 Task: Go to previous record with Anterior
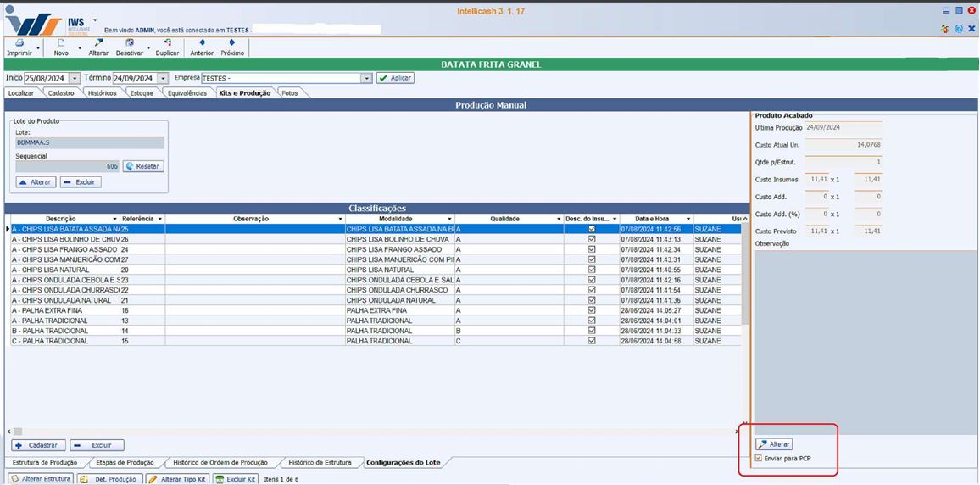click(202, 43)
